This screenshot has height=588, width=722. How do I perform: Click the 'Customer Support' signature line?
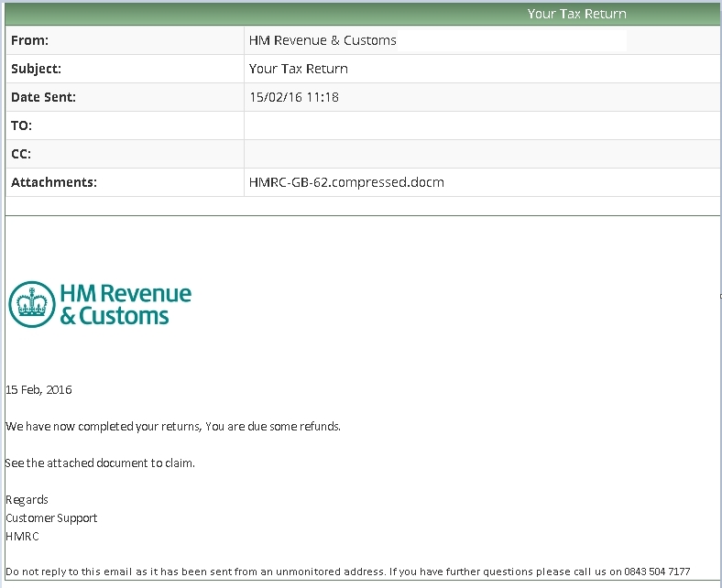[51, 518]
